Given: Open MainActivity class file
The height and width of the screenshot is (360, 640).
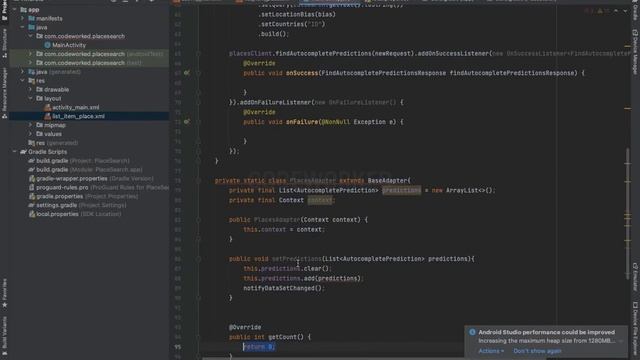Looking at the screenshot, I should [x=69, y=45].
